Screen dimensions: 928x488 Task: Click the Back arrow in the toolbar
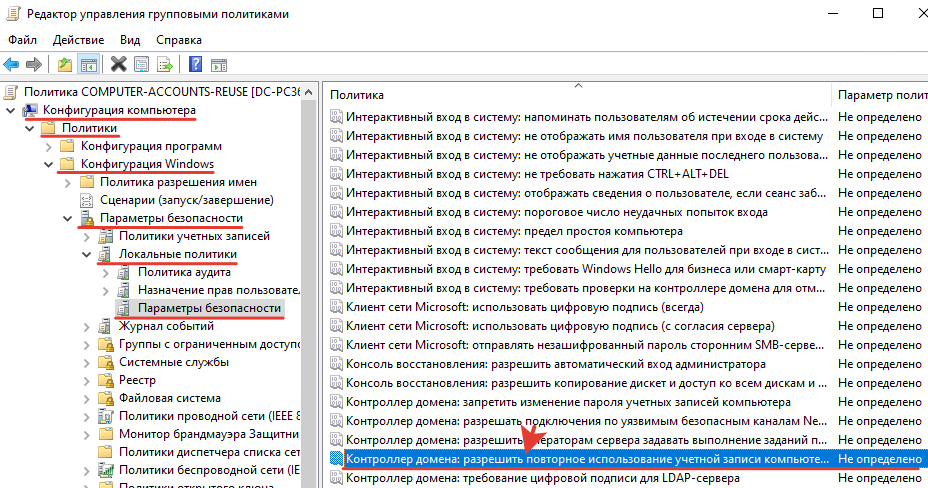coord(12,65)
